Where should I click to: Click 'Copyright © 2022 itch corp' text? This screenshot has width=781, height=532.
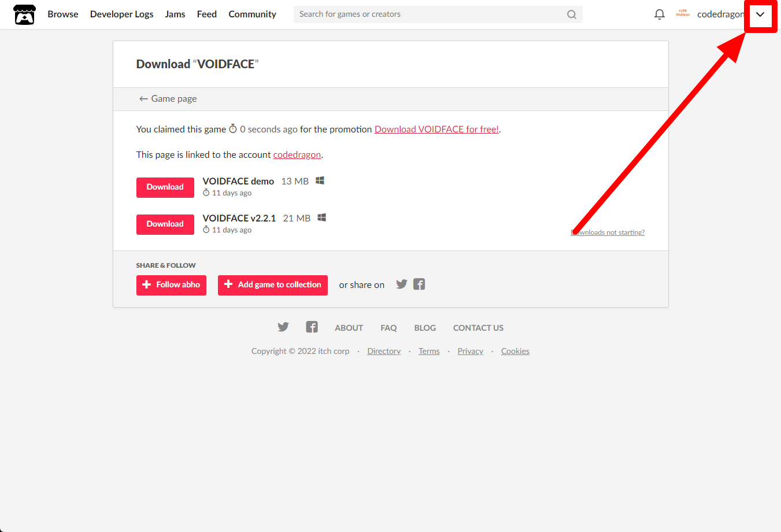click(x=301, y=351)
